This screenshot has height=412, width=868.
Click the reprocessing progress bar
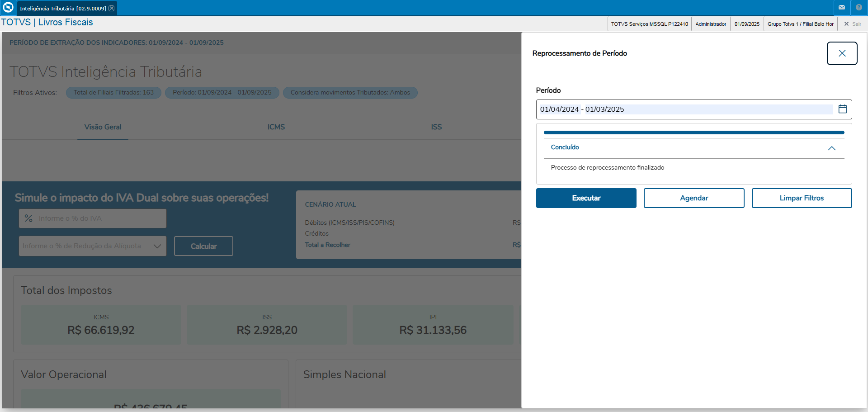pyautogui.click(x=694, y=133)
